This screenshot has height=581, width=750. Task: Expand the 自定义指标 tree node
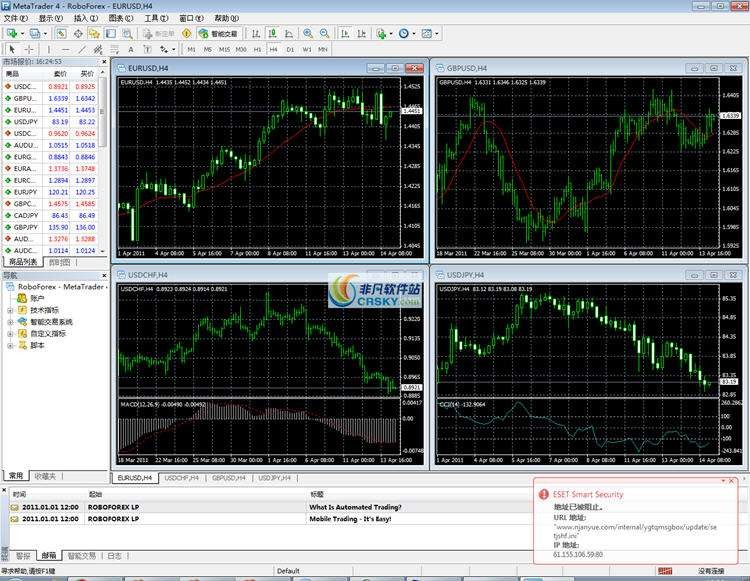(x=10, y=334)
